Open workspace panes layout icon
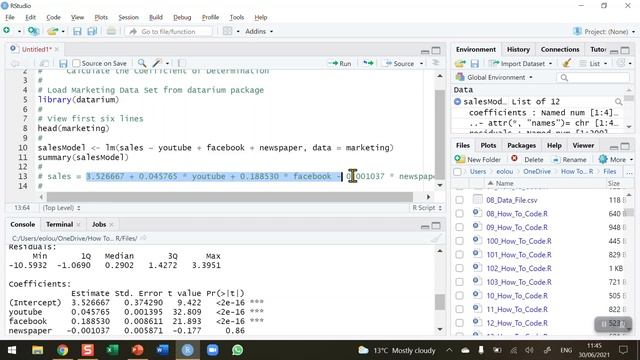 227,31
